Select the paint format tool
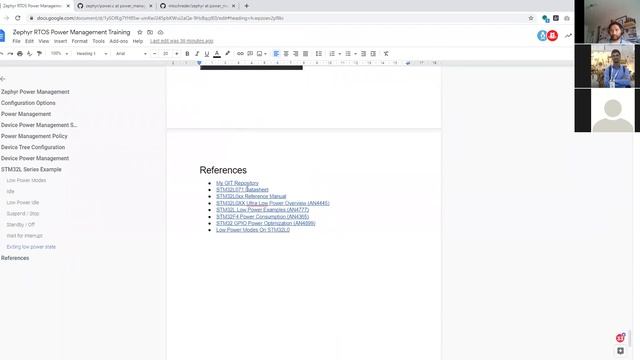Viewport: 640px width, 360px height. (39, 53)
